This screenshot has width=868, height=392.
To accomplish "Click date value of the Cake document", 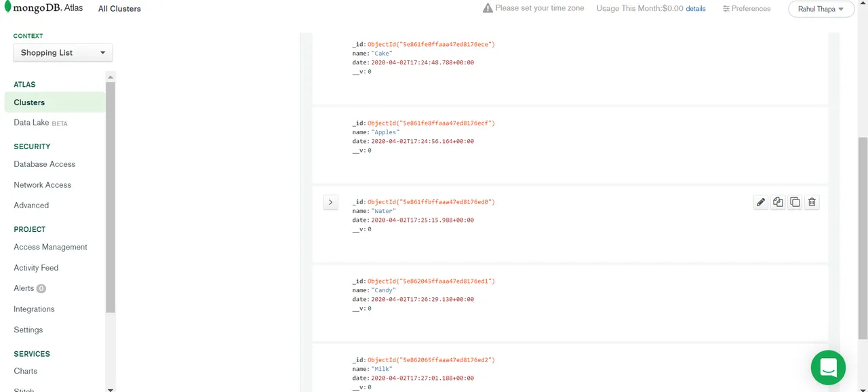I will click(x=422, y=62).
